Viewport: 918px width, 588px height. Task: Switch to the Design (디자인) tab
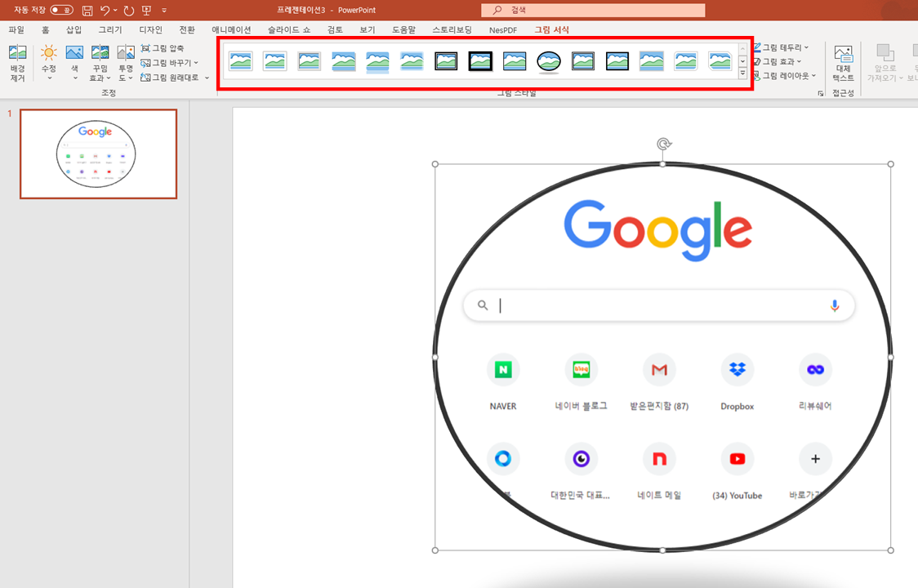[x=150, y=29]
